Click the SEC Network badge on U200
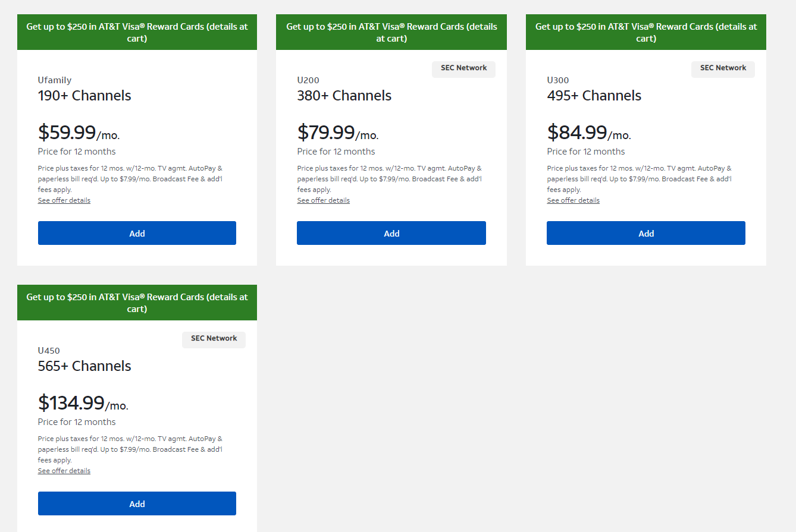 click(x=463, y=68)
